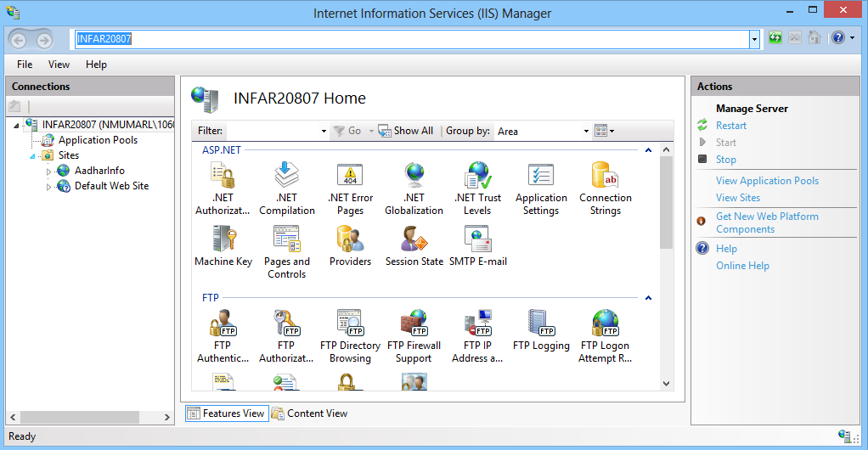Click the status bar network icon
Viewport: 868px width, 450px height.
click(x=845, y=436)
